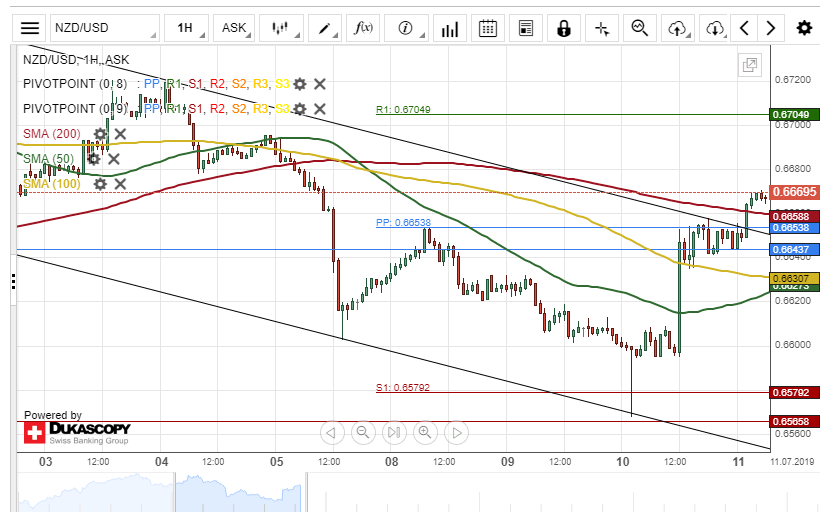
Task: Change the 1H timeframe dropdown
Action: [186, 28]
